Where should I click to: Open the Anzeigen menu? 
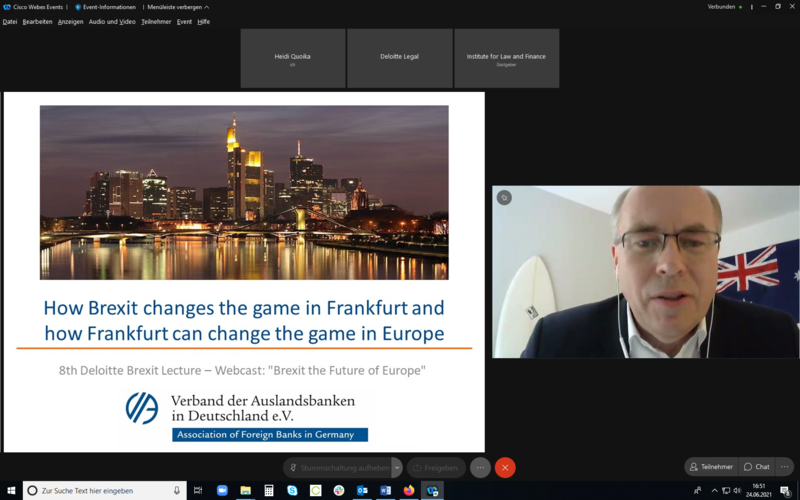point(70,22)
